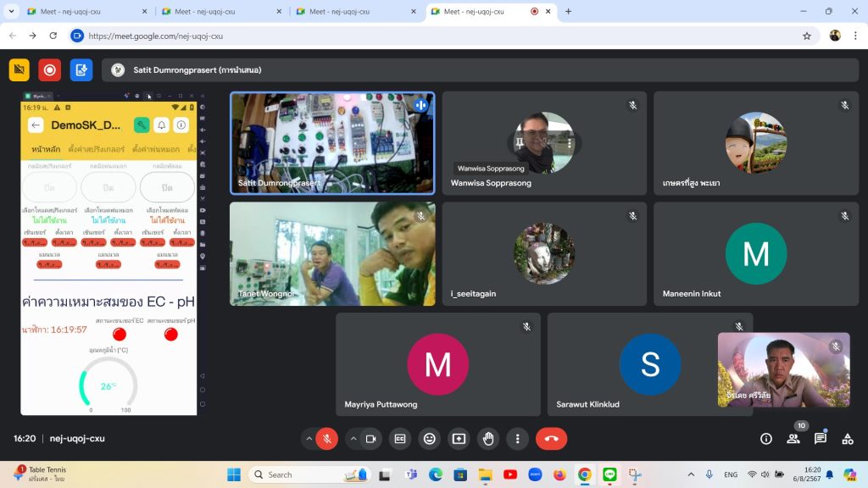Image resolution: width=868 pixels, height=488 pixels.
Task: Open the Windows Start menu
Action: 234,474
